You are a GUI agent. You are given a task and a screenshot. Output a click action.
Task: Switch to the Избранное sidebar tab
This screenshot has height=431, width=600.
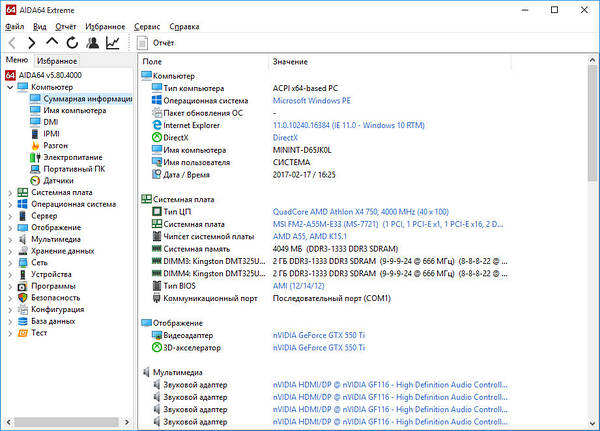point(57,61)
